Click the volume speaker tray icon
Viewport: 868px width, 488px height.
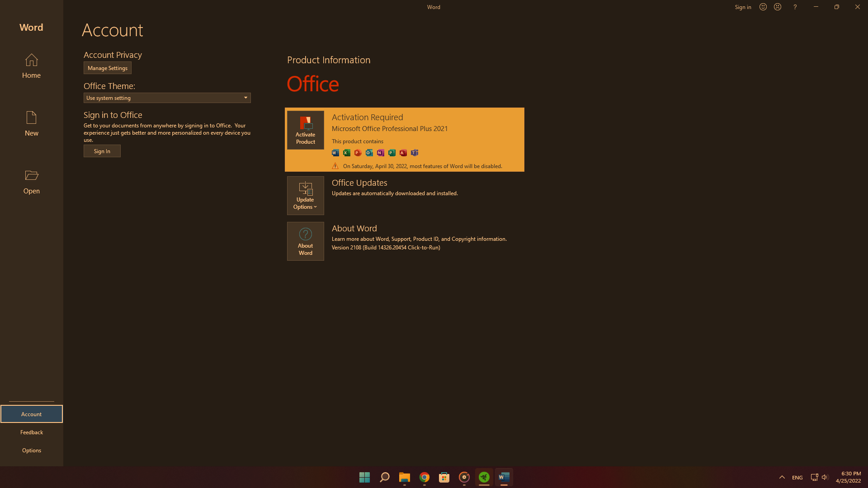(825, 477)
